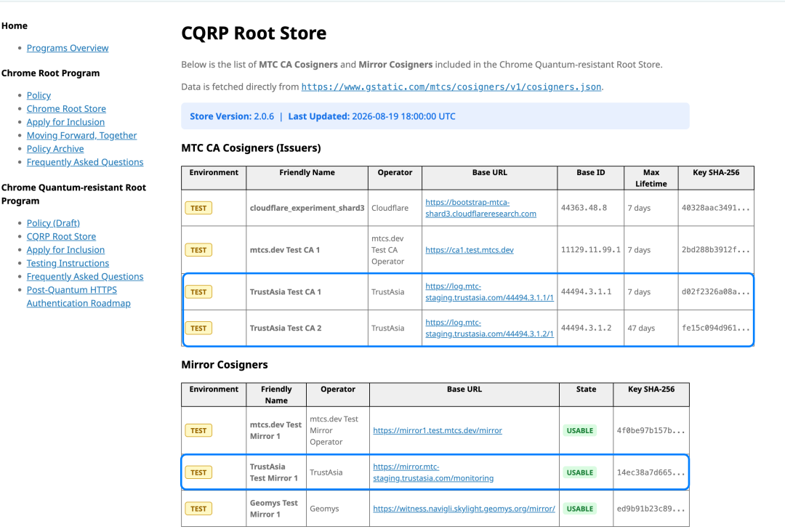The height and width of the screenshot is (532, 785).
Task: Click the cloudflare_experiment_shard3 friendly name
Action: pyautogui.click(x=307, y=208)
